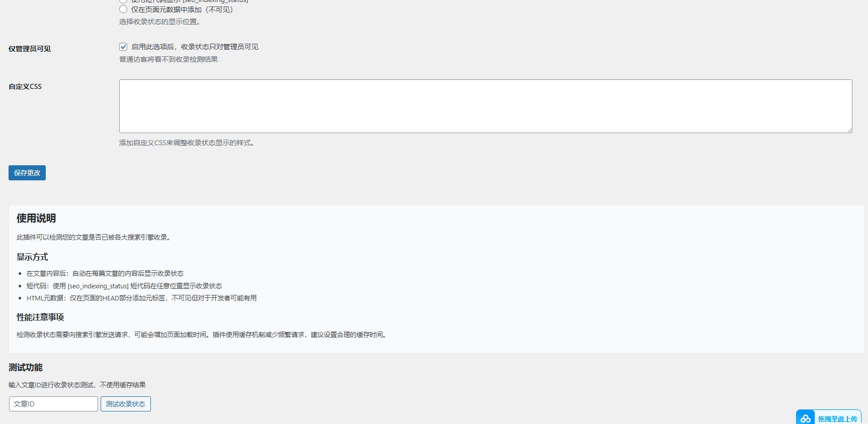Click the 拖拽至此上传 upload label
The image size is (868, 424).
pyautogui.click(x=837, y=419)
